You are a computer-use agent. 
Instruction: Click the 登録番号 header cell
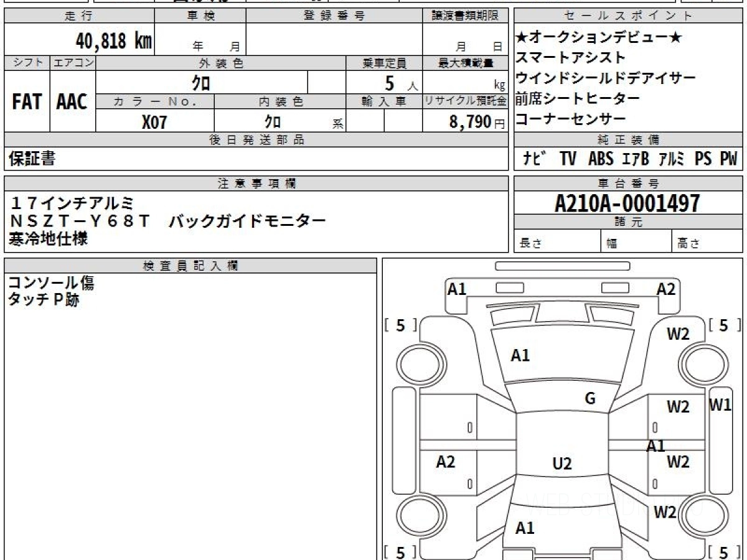(334, 16)
